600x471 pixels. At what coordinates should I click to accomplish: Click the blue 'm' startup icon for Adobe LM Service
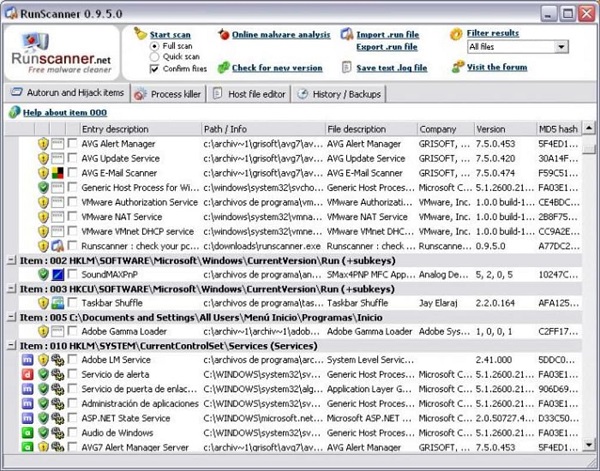click(x=27, y=360)
